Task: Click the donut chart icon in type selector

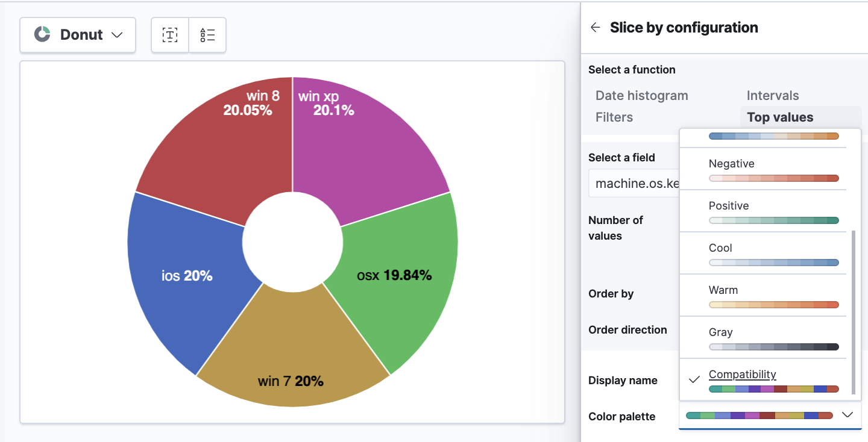Action: 40,34
